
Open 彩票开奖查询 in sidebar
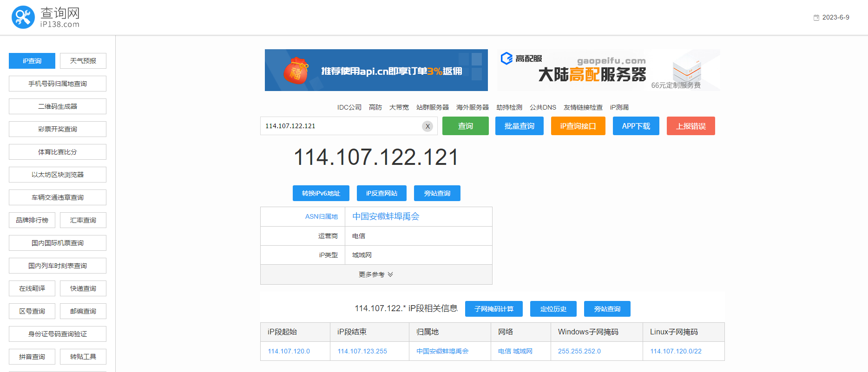(58, 129)
